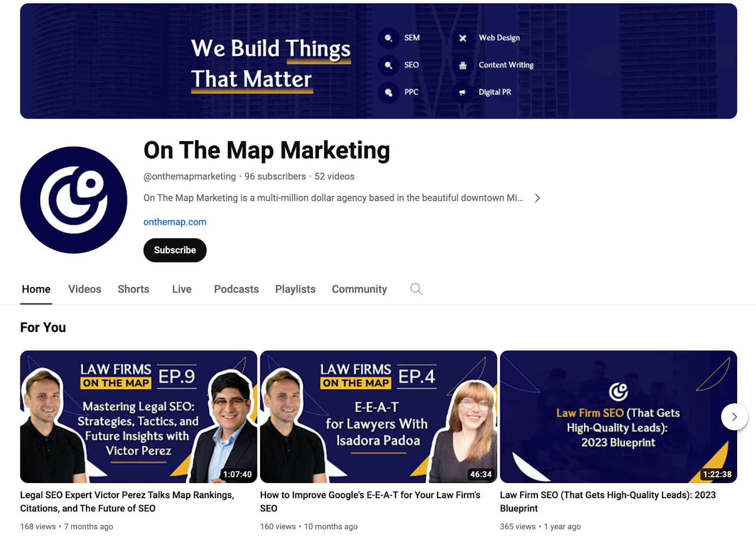The height and width of the screenshot is (544, 756).
Task: Open video title Law Firm SEO 2023 Blueprint
Action: click(608, 501)
